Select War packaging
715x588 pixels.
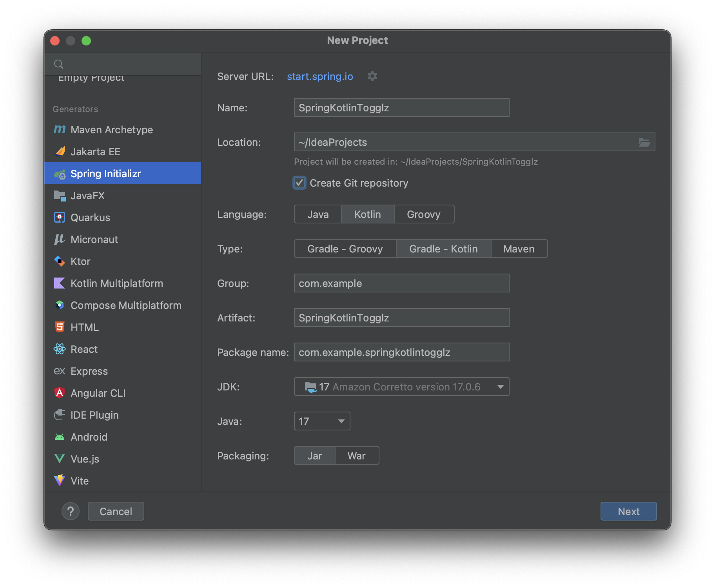[x=357, y=456]
